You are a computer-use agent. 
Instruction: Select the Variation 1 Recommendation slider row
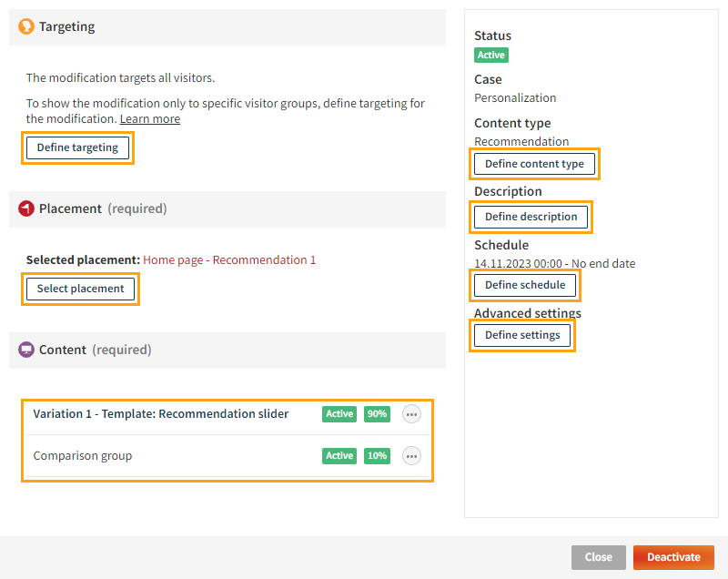pos(161,414)
